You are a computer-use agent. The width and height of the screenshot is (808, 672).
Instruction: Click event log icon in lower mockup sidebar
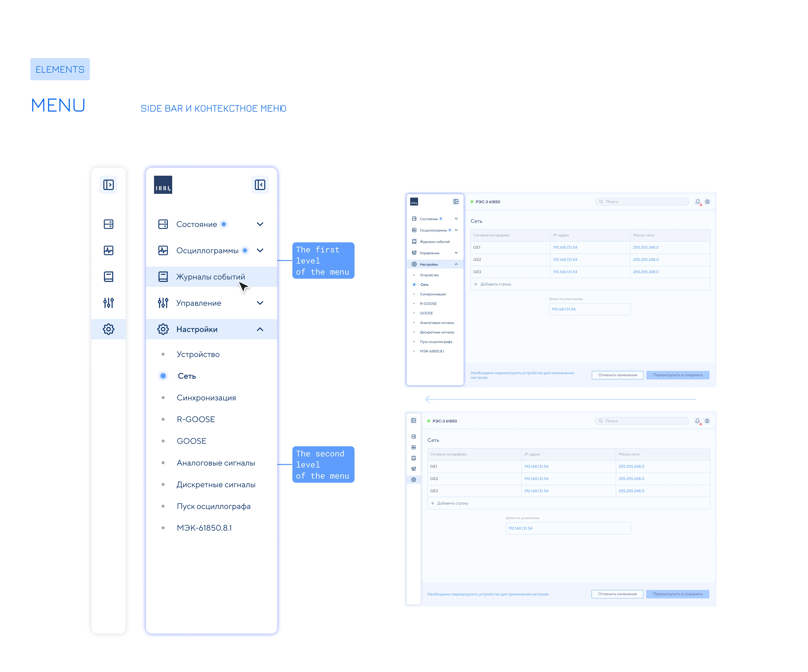[414, 458]
